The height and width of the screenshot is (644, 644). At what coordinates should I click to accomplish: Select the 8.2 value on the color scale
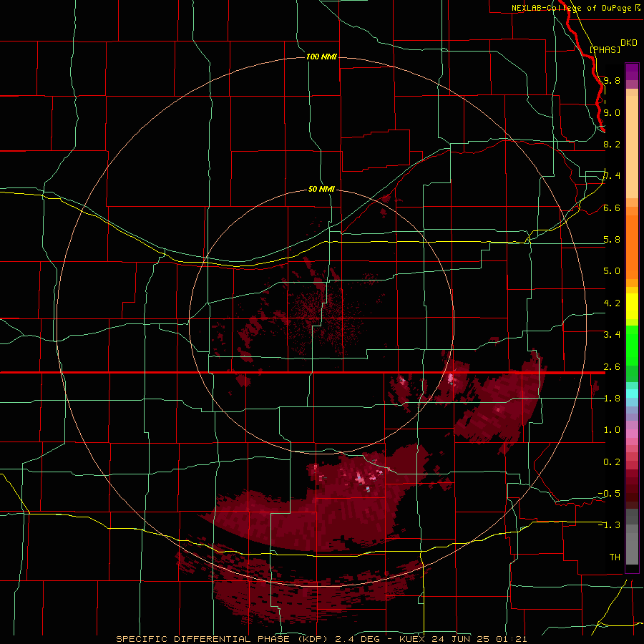click(x=612, y=144)
